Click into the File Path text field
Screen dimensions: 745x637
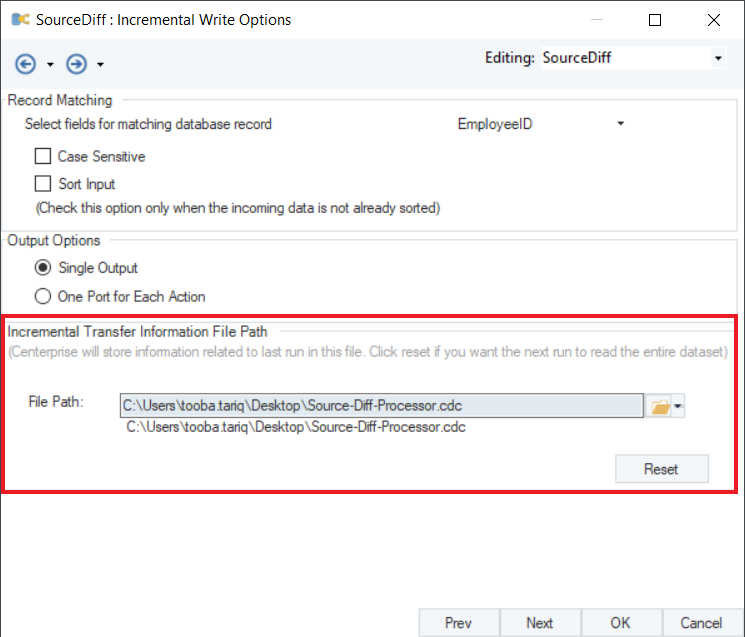(380, 405)
